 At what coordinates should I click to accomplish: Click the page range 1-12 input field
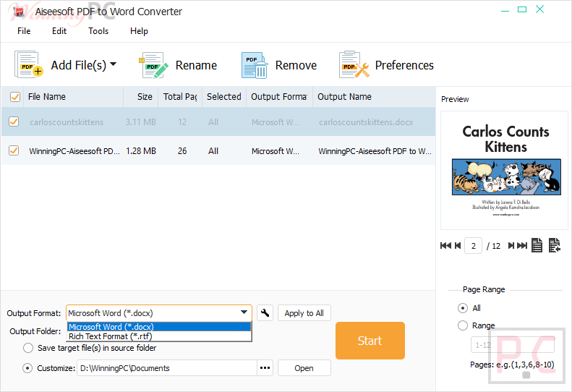(512, 344)
